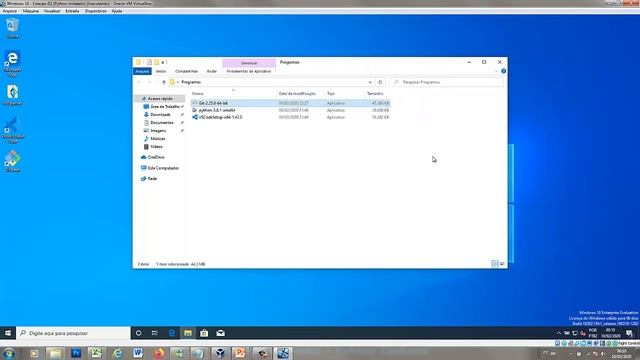Open the Compartilhar ribbon tab

click(186, 71)
